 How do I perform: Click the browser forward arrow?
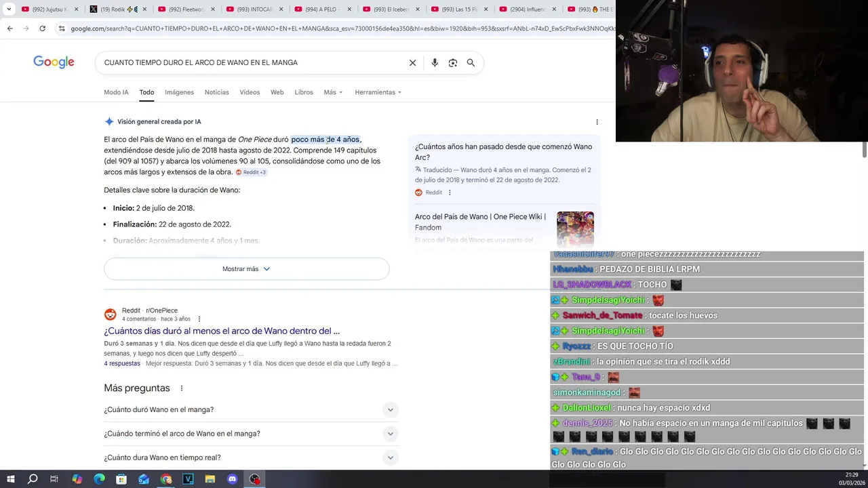26,28
